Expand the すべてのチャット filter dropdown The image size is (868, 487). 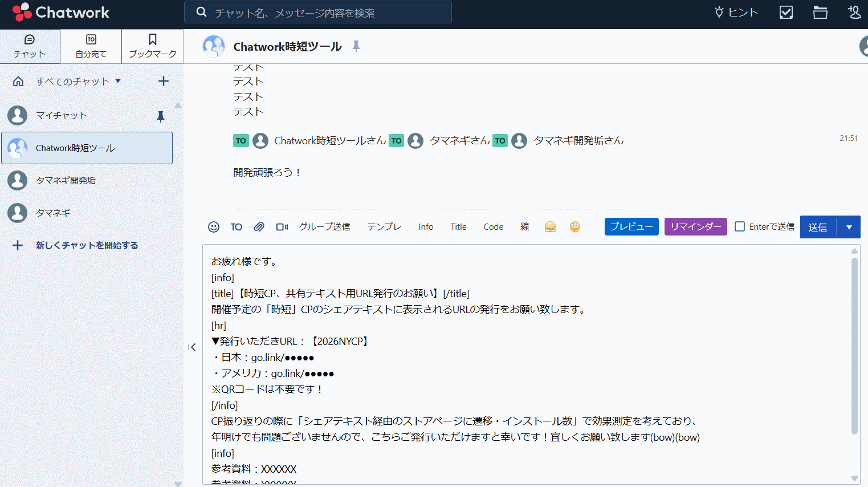click(79, 81)
